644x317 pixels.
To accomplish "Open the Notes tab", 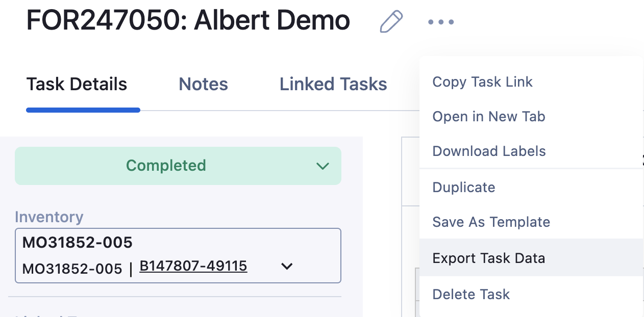I will (x=203, y=84).
